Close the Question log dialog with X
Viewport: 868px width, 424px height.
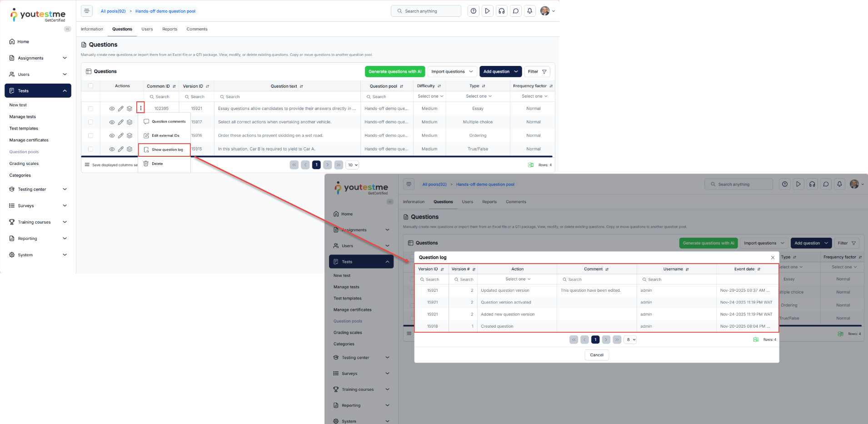(x=773, y=258)
